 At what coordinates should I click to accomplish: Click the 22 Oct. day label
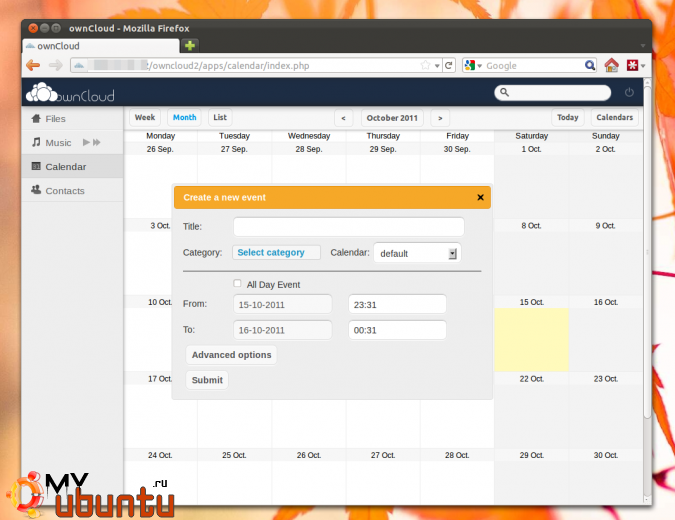[531, 379]
